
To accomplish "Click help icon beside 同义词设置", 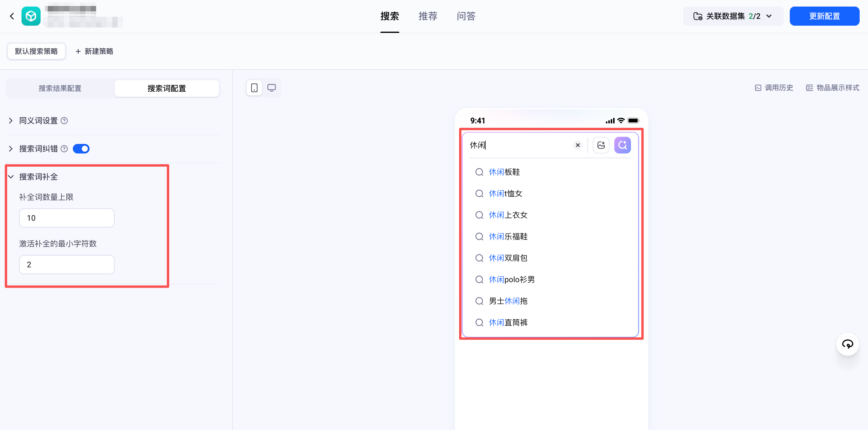I will (64, 121).
